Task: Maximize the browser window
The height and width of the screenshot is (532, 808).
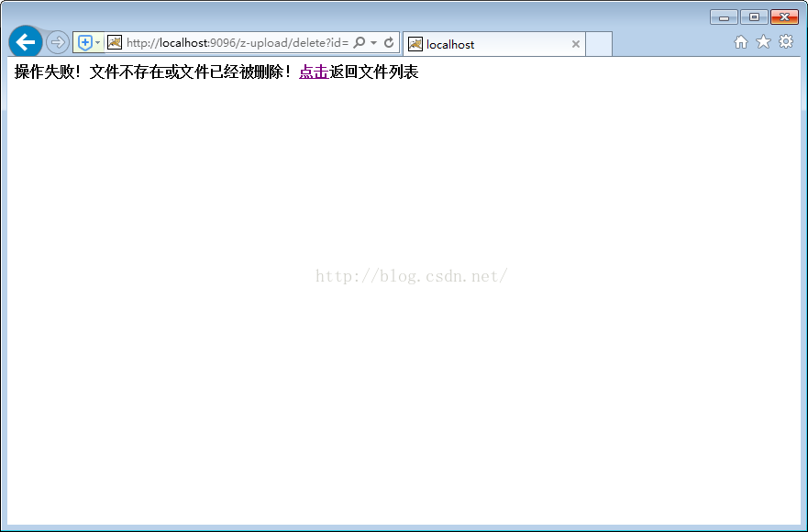Action: click(754, 17)
